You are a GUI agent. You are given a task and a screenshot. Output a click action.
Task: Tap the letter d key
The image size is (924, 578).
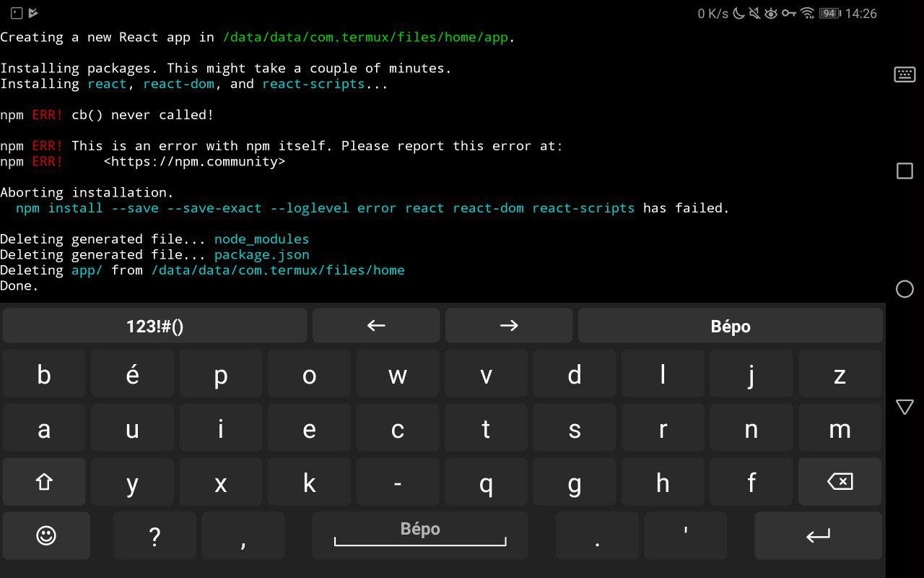click(575, 375)
